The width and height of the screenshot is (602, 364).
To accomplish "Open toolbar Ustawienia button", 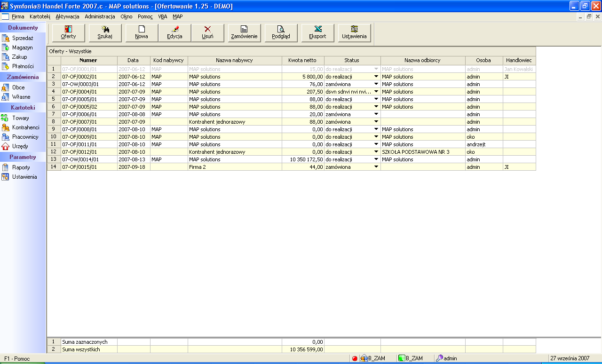I will click(x=355, y=33).
